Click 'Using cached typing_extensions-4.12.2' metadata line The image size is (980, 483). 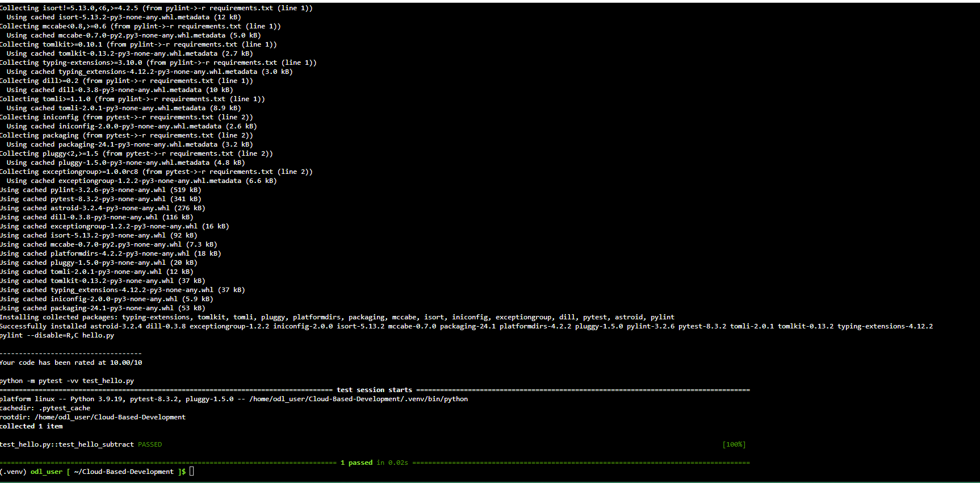pyautogui.click(x=150, y=72)
